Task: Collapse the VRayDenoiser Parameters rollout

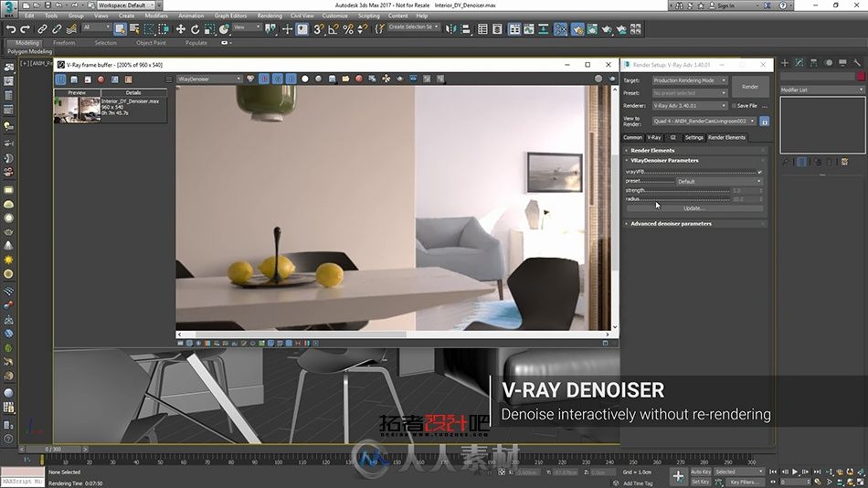Action: [x=695, y=160]
